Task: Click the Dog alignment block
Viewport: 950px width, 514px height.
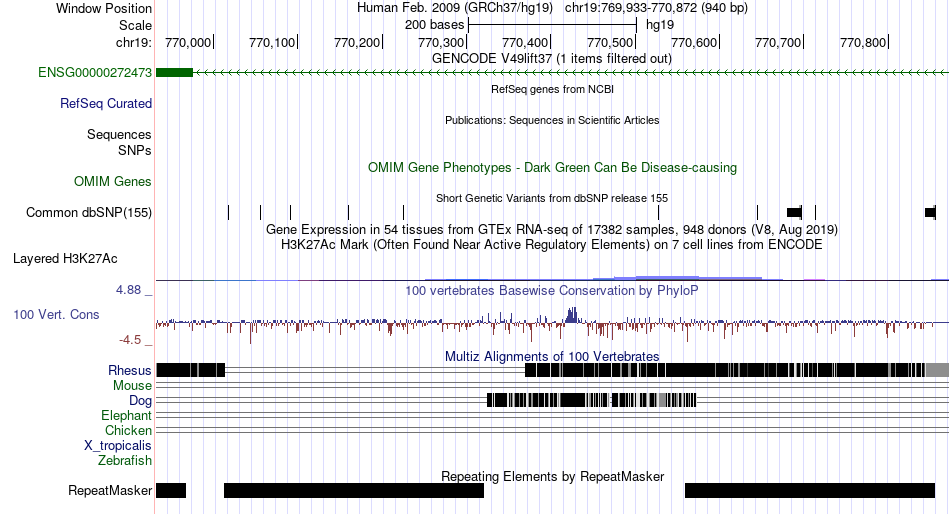Action: (592, 400)
